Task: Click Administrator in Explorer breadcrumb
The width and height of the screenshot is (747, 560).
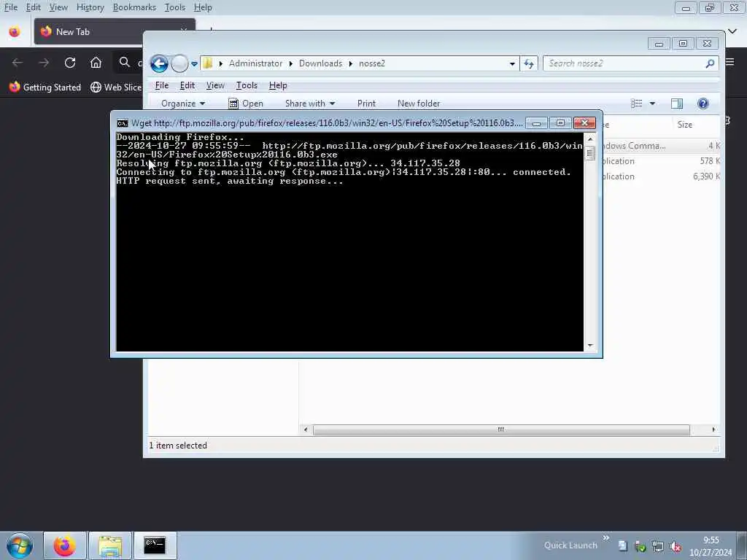Action: coord(255,63)
